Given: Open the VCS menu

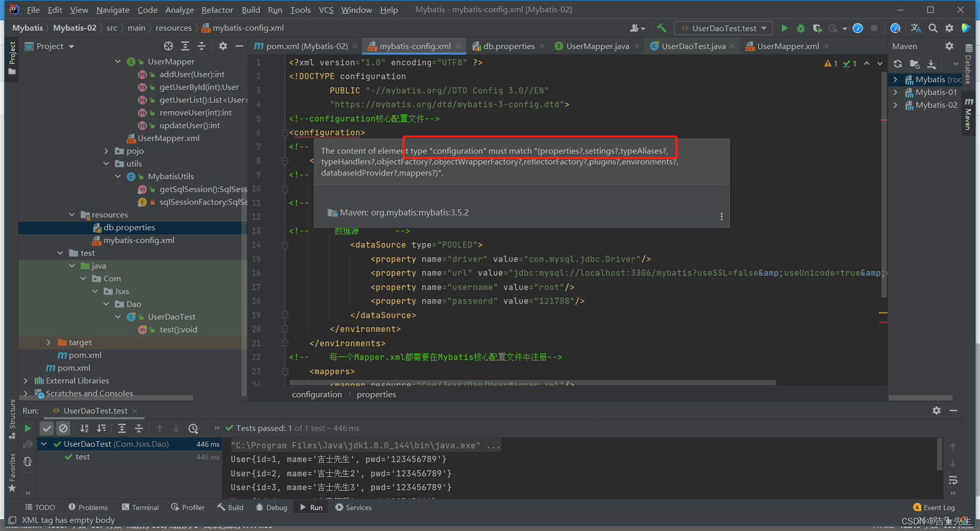Looking at the screenshot, I should click(326, 10).
